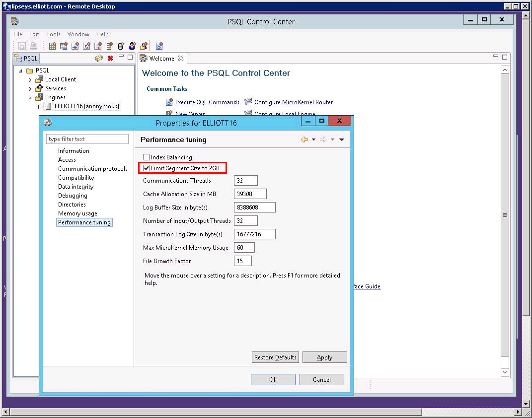Minimize the Welcome editor area
The image size is (532, 418).
(496, 56)
